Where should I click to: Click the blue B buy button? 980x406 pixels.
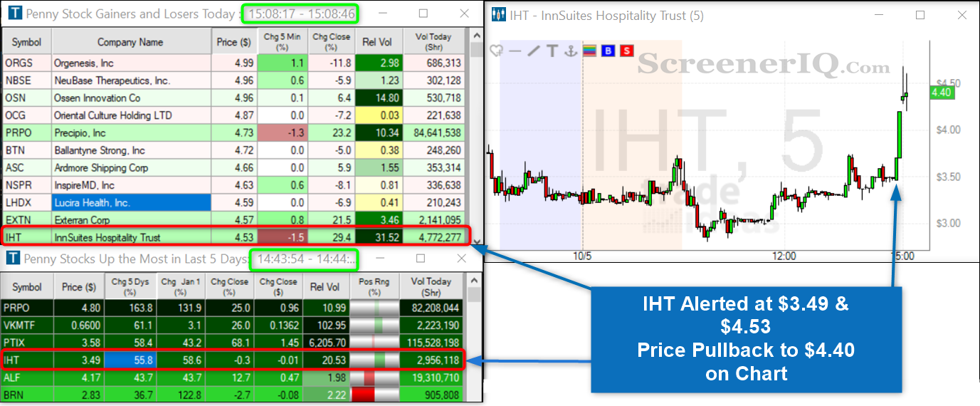click(x=608, y=51)
